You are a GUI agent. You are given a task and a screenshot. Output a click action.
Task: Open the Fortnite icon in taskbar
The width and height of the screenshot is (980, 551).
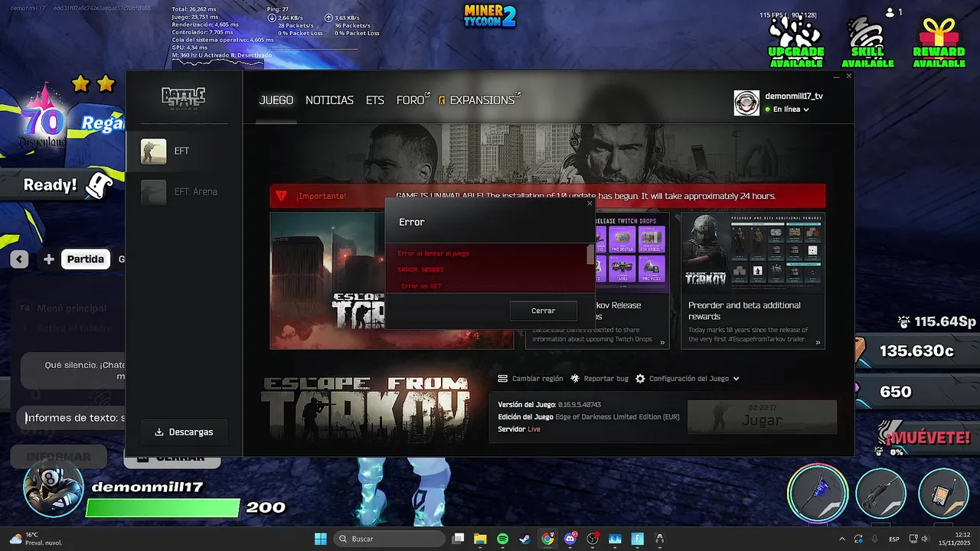click(637, 539)
